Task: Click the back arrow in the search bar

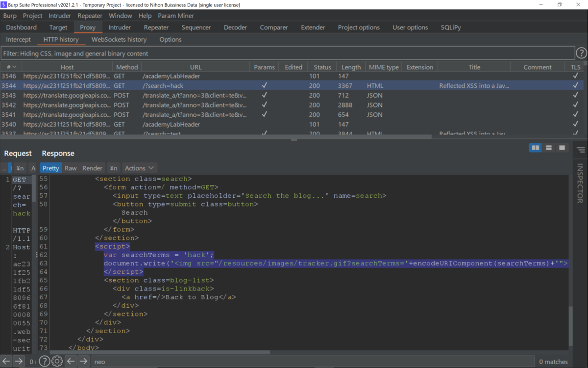Action: pos(72,362)
